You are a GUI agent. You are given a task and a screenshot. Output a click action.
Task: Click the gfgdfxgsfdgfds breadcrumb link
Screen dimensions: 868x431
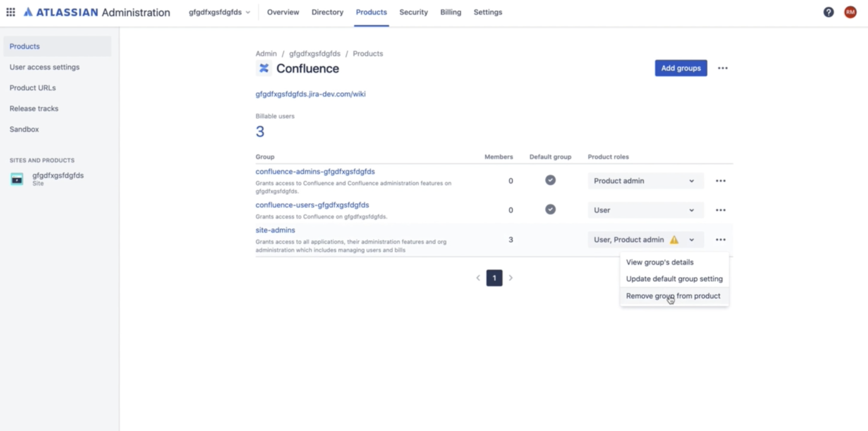315,54
